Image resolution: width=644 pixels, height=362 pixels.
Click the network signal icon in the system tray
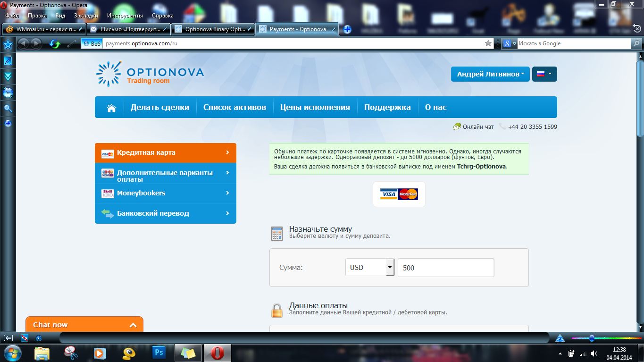click(x=583, y=353)
